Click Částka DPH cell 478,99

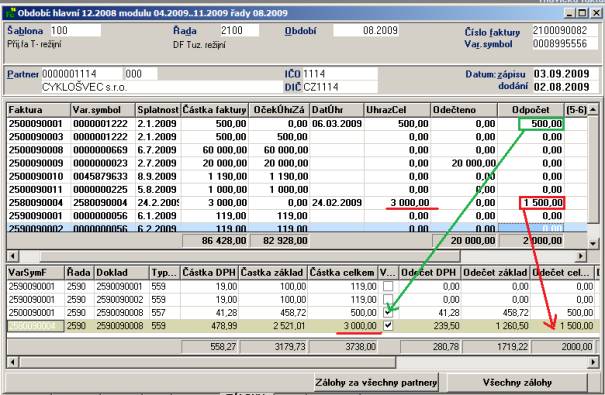click(209, 326)
